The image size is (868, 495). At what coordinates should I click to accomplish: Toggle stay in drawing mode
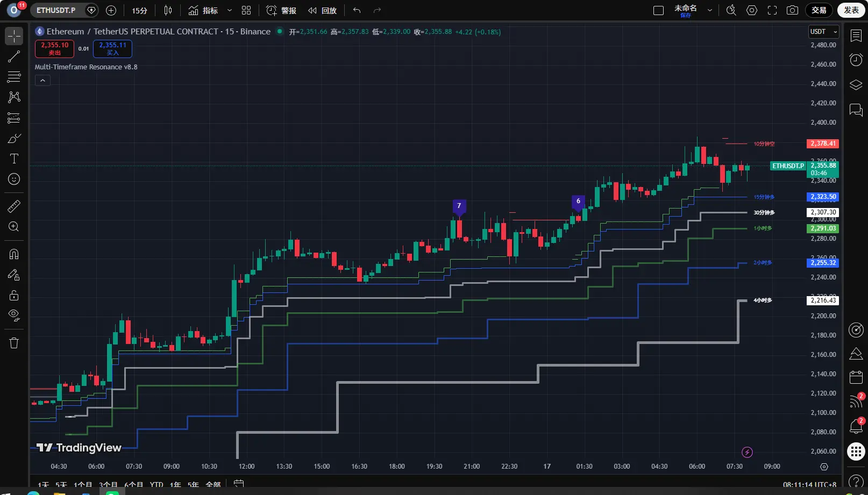tap(14, 275)
